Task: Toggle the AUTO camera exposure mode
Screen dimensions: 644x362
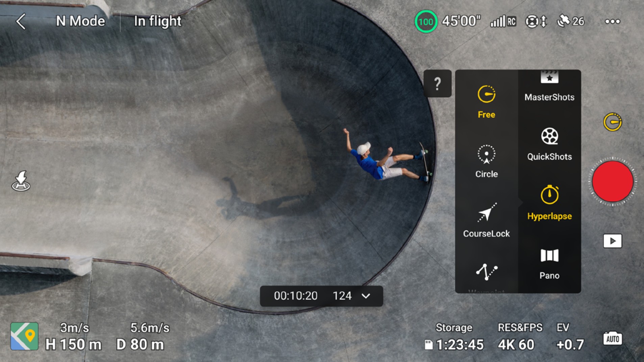Action: click(613, 338)
